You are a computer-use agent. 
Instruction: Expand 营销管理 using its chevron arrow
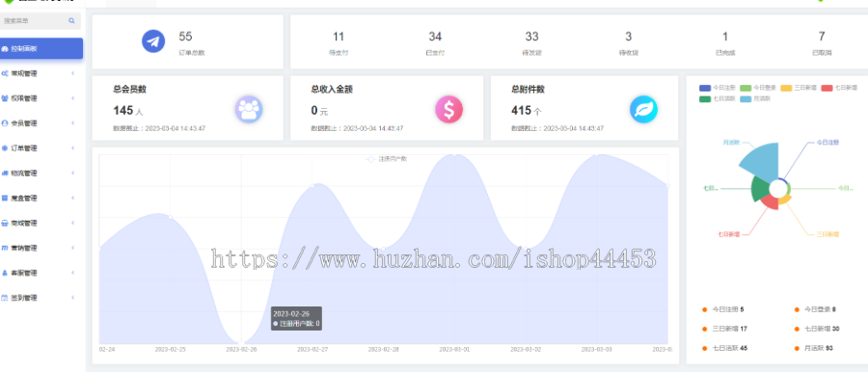(x=73, y=248)
